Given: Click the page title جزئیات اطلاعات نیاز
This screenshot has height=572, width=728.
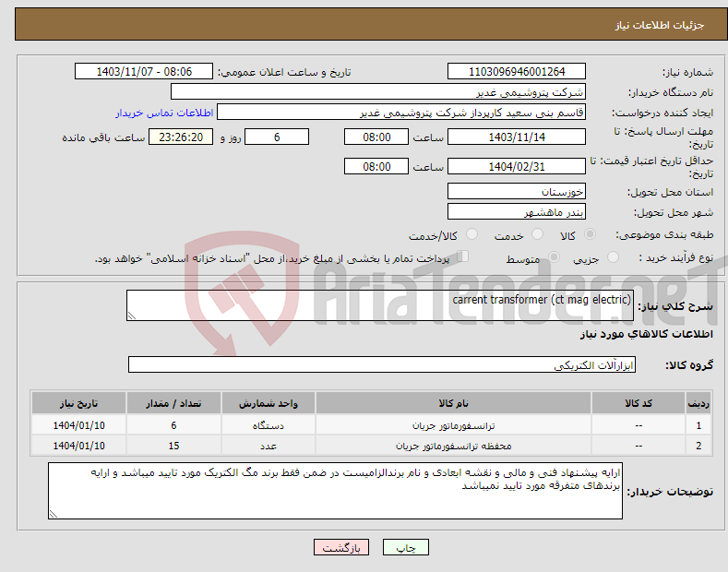Looking at the screenshot, I should 660,25.
